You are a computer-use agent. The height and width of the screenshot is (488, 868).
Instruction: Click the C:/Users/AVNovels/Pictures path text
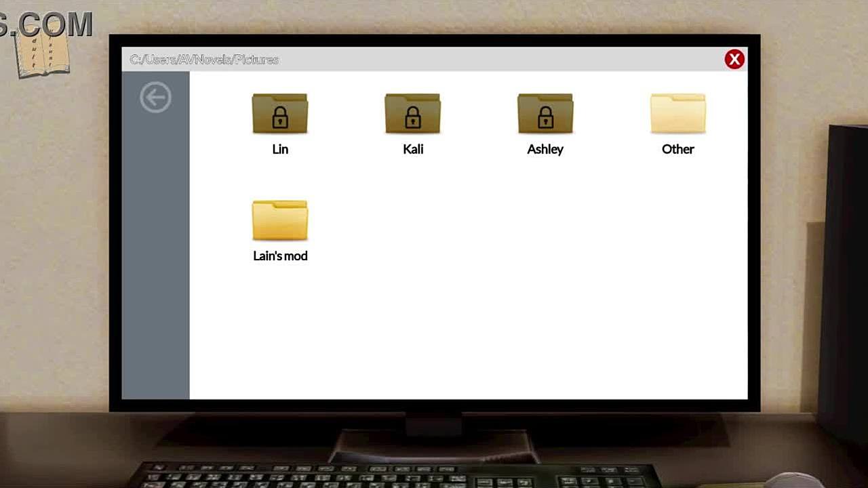pos(204,60)
